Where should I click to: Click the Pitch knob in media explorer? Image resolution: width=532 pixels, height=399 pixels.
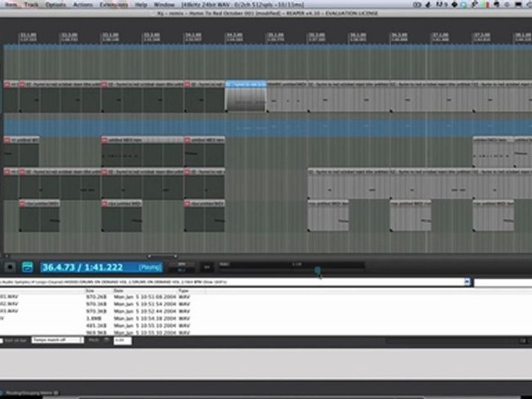(x=106, y=340)
